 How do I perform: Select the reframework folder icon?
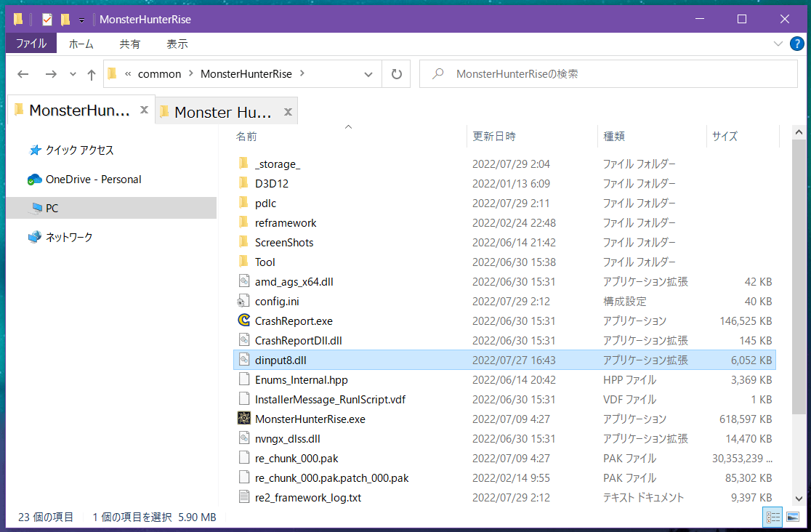[243, 222]
